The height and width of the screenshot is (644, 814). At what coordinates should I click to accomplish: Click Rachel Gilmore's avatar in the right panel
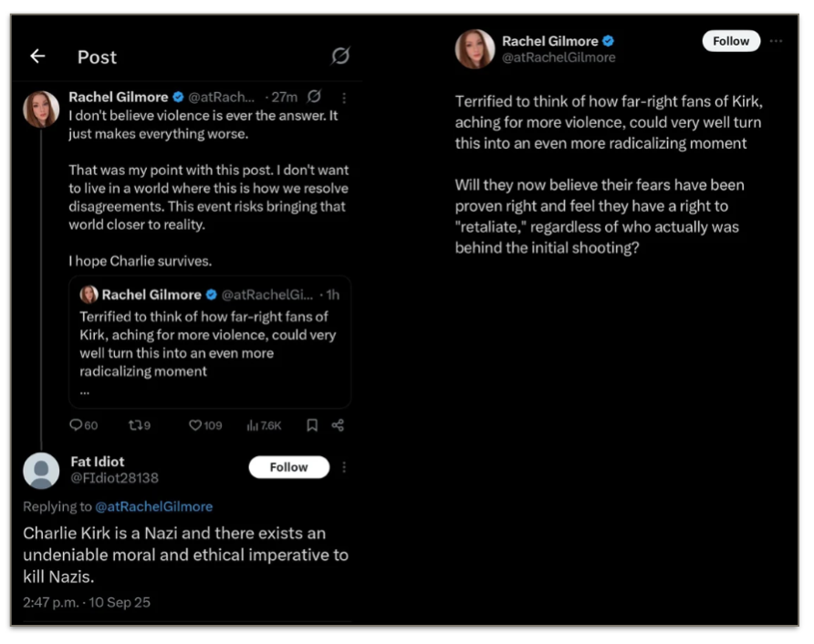(475, 48)
